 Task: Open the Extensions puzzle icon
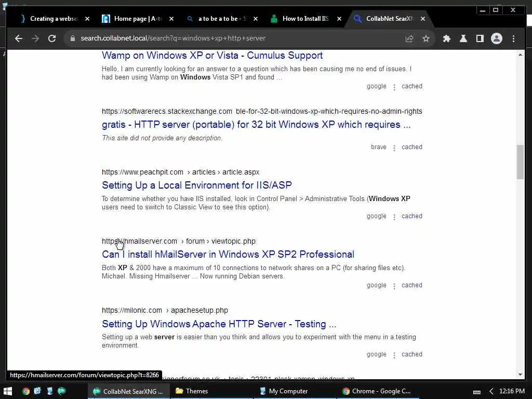[x=446, y=38]
